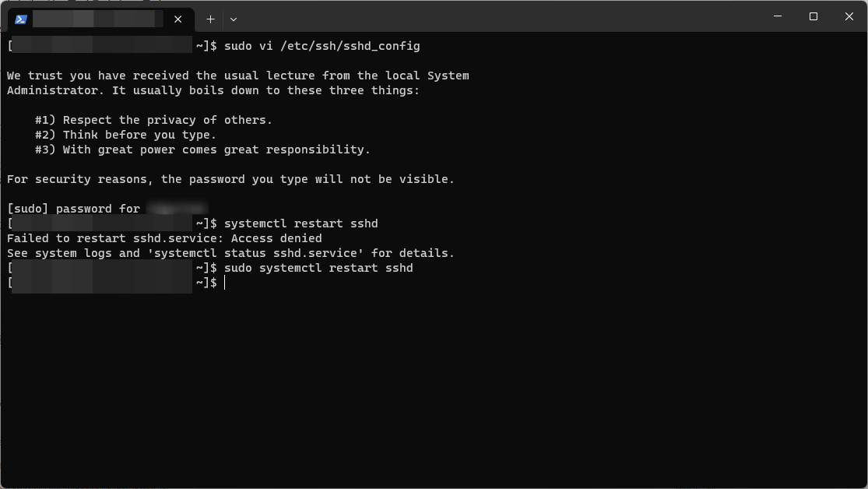Viewport: 868px width, 489px height.
Task: Click the PowerShell icon in the tab
Action: pos(21,19)
